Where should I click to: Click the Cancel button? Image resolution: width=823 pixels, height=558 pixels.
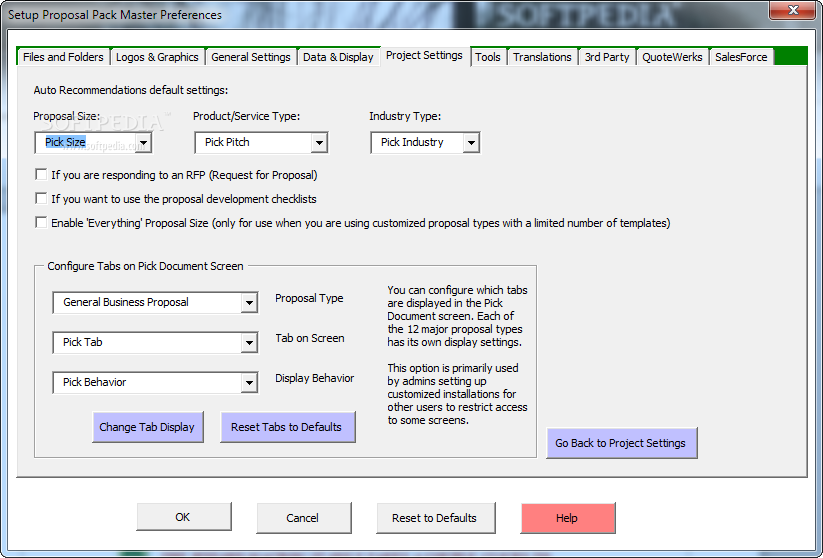pyautogui.click(x=303, y=518)
